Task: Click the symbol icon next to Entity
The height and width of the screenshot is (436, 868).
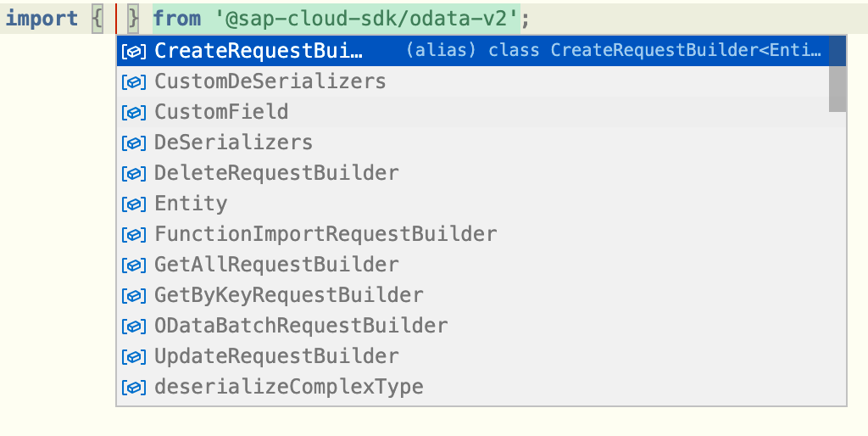Action: click(134, 204)
